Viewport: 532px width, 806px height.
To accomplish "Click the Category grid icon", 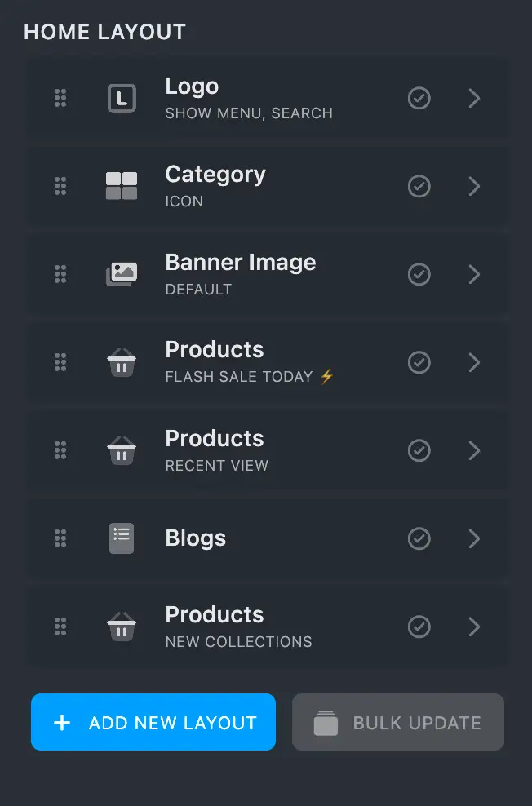I will click(122, 186).
